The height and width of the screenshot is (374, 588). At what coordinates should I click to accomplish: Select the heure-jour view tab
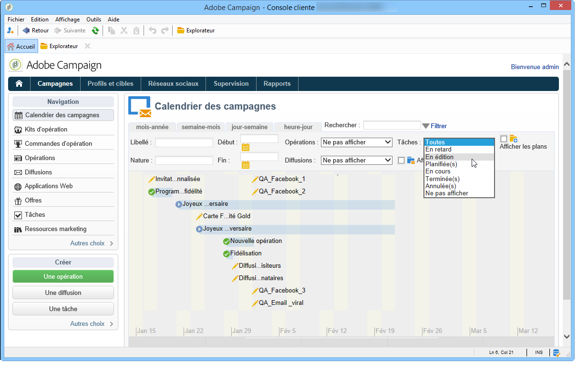pyautogui.click(x=298, y=127)
